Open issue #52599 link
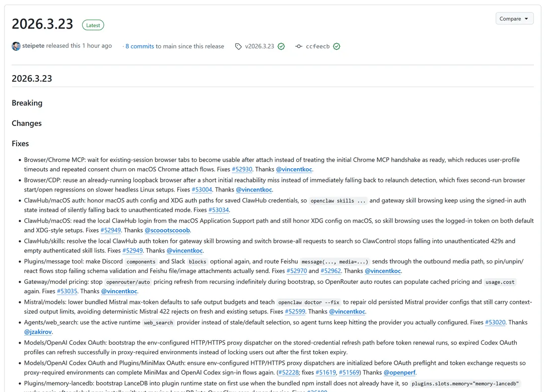This screenshot has height=392, width=544. (295, 311)
